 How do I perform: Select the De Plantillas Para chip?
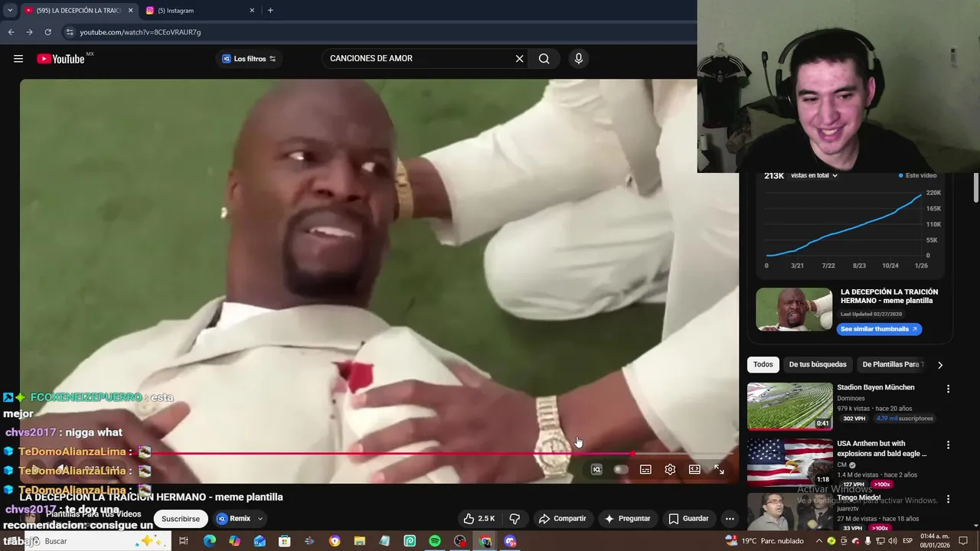(x=893, y=364)
